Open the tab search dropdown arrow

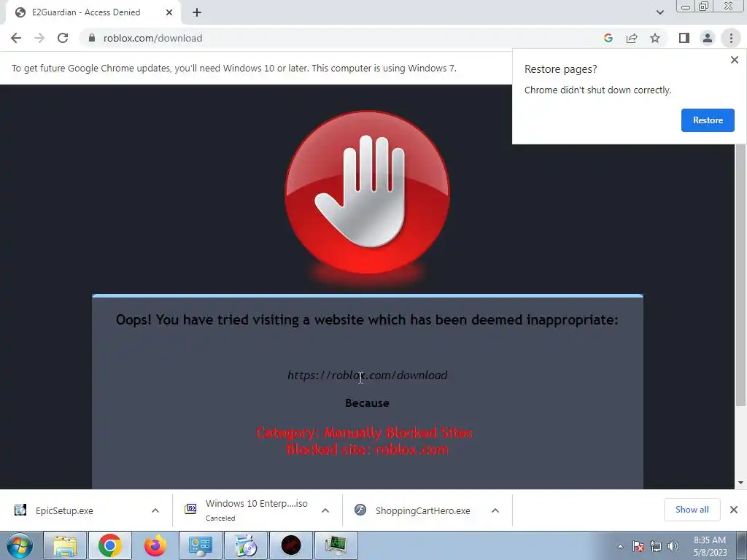(x=659, y=13)
